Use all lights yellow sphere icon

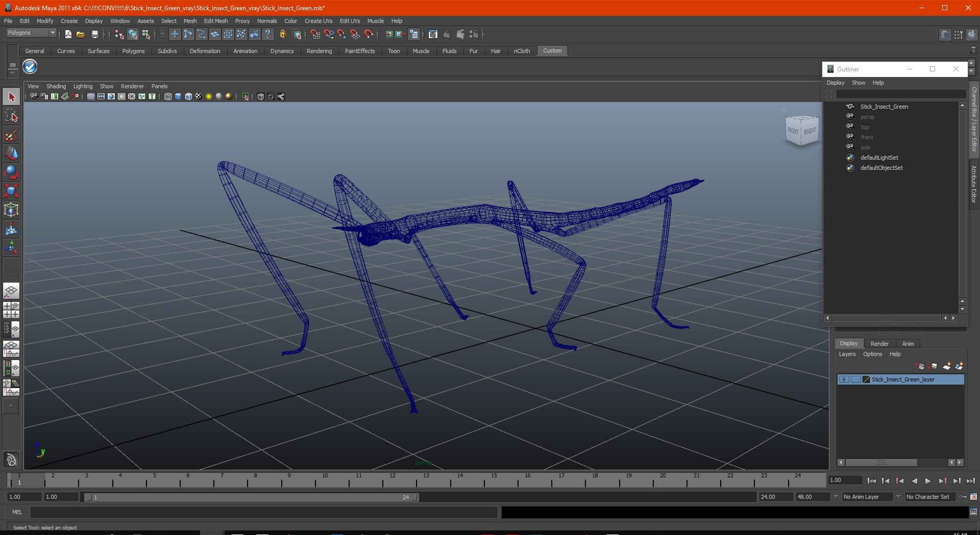(x=209, y=96)
